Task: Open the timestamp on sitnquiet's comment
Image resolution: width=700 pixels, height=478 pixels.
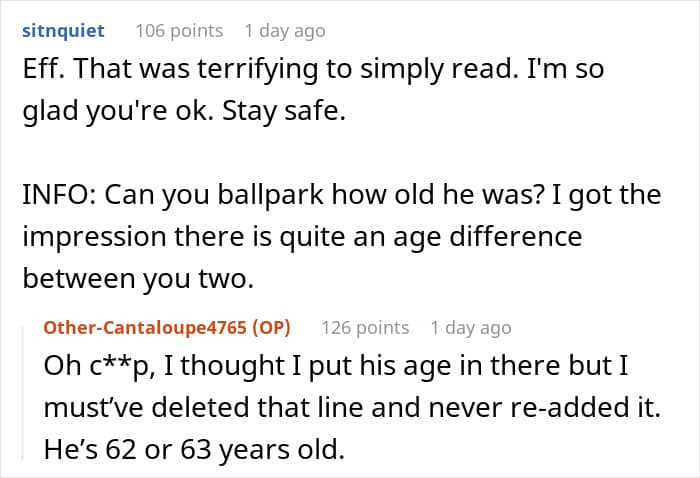Action: pyautogui.click(x=284, y=31)
